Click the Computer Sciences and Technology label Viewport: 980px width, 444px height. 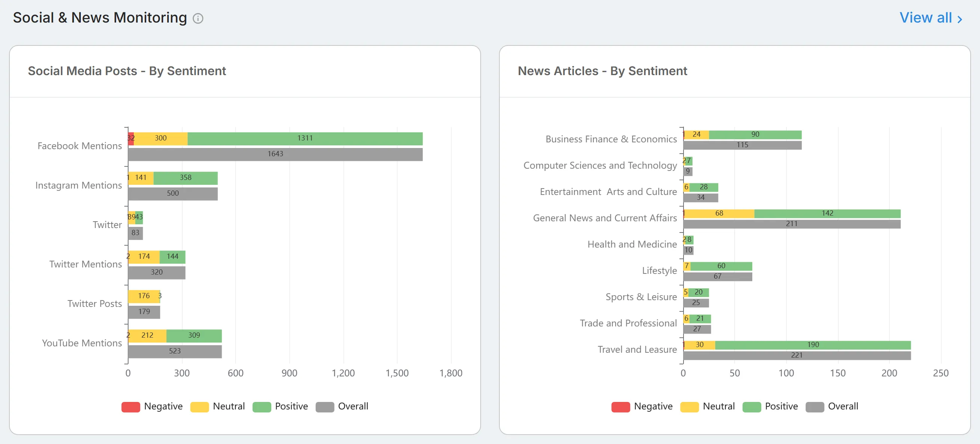(x=600, y=166)
